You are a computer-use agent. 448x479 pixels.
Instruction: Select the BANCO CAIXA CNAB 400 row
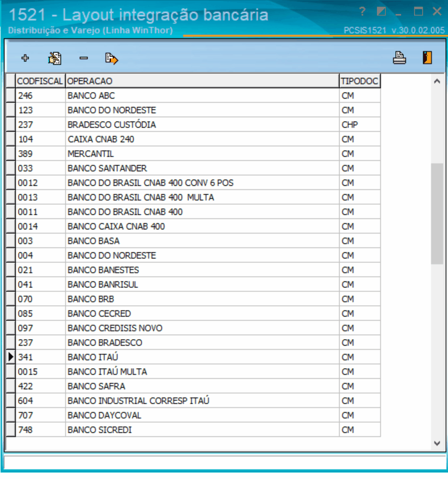coord(193,227)
